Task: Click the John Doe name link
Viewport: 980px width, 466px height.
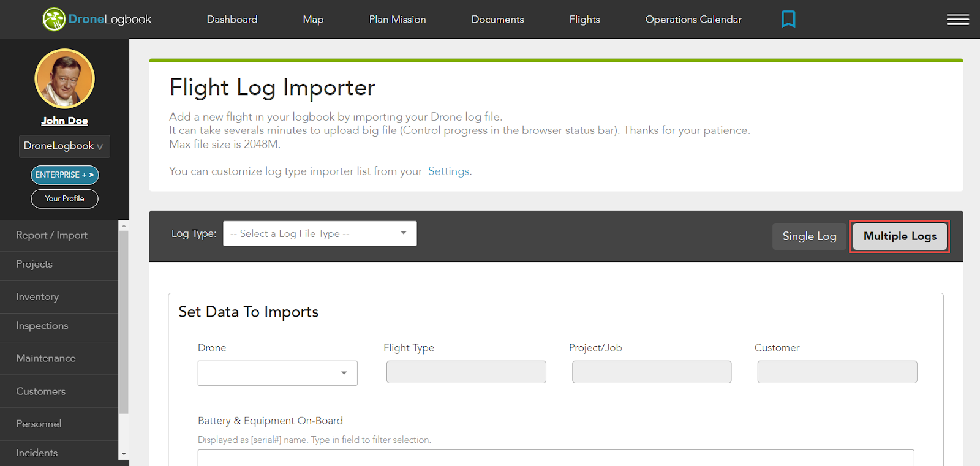Action: point(64,121)
